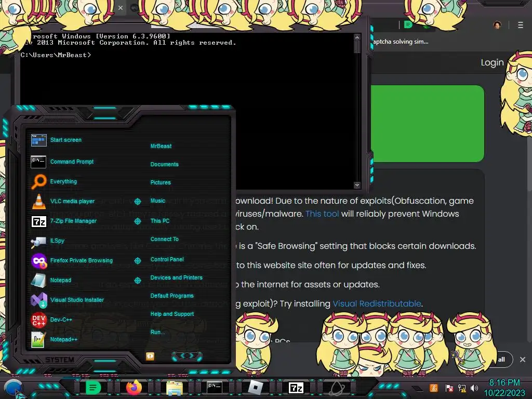
Task: Select Connect To in Start menu
Action: 164,239
